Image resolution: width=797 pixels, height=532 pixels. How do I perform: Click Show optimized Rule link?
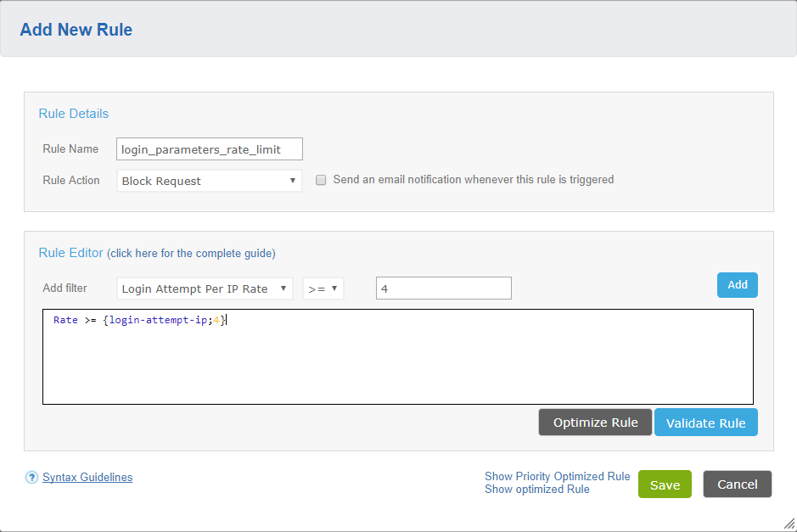coord(536,490)
